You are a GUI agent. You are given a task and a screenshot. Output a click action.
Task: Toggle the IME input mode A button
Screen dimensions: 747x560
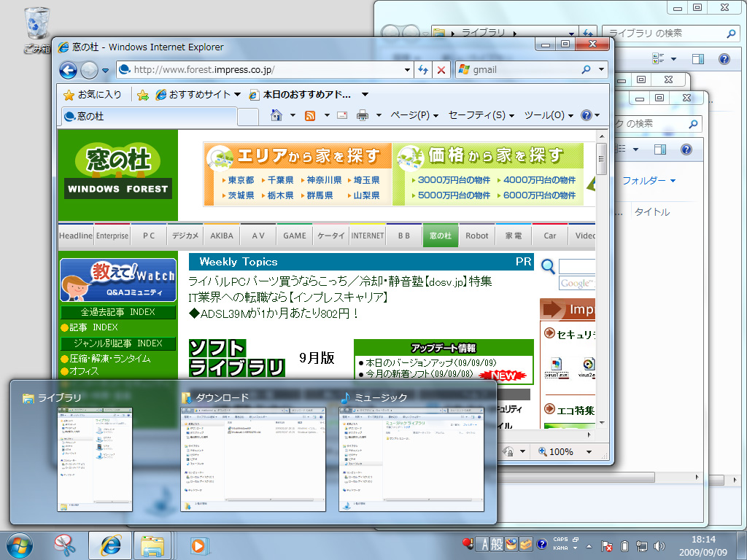click(x=485, y=544)
